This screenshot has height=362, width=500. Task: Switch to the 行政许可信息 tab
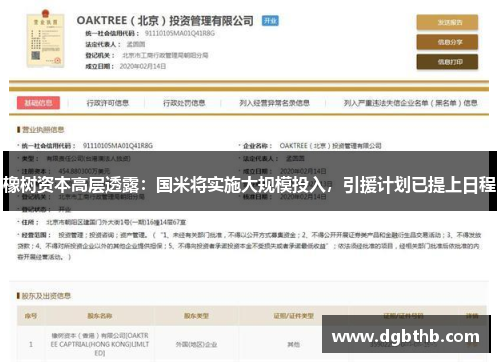pyautogui.click(x=108, y=103)
